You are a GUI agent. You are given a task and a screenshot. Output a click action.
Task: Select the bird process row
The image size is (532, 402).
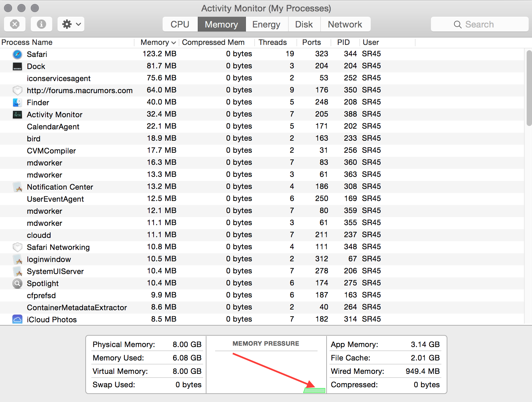262,139
